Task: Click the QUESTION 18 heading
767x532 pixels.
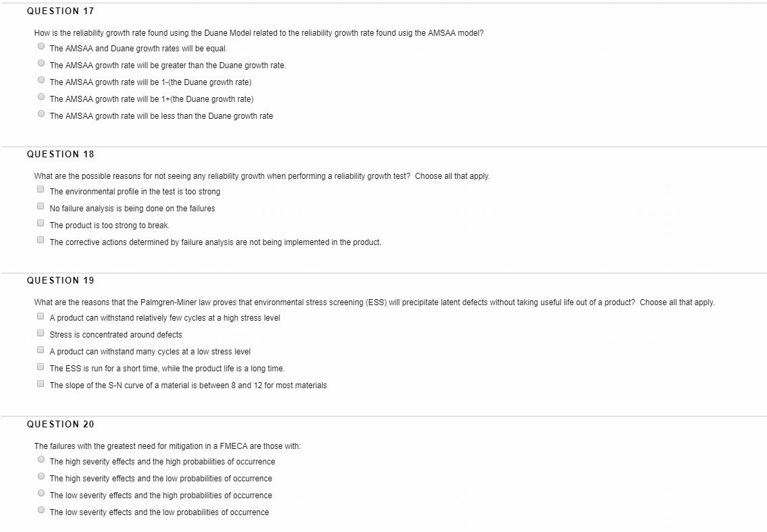Action: 60,154
